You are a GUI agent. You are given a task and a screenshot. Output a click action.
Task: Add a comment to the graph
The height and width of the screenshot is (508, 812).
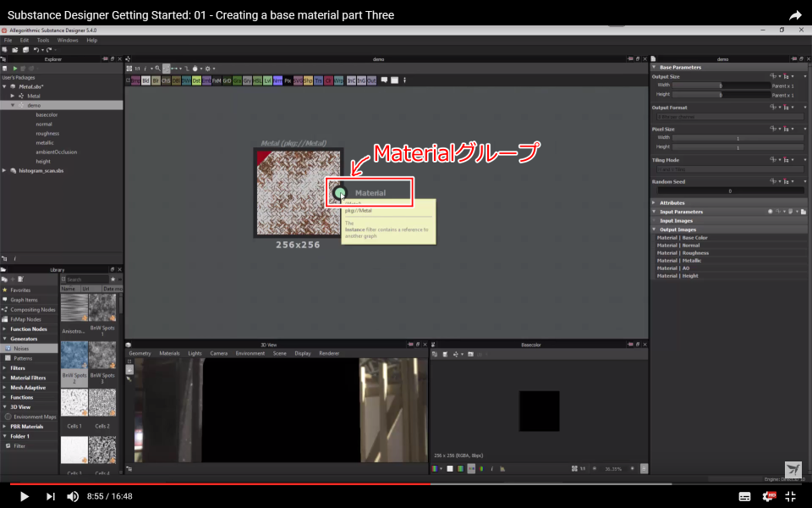[384, 80]
